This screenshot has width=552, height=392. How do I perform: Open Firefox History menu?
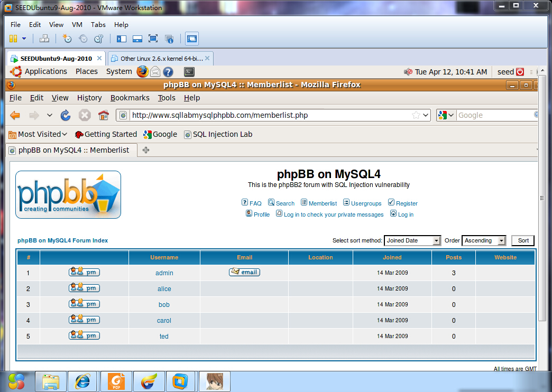[x=89, y=98]
